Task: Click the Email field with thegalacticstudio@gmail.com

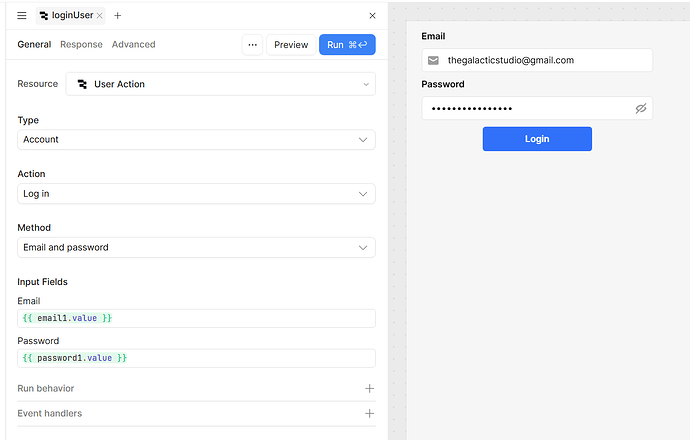Action: 537,60
